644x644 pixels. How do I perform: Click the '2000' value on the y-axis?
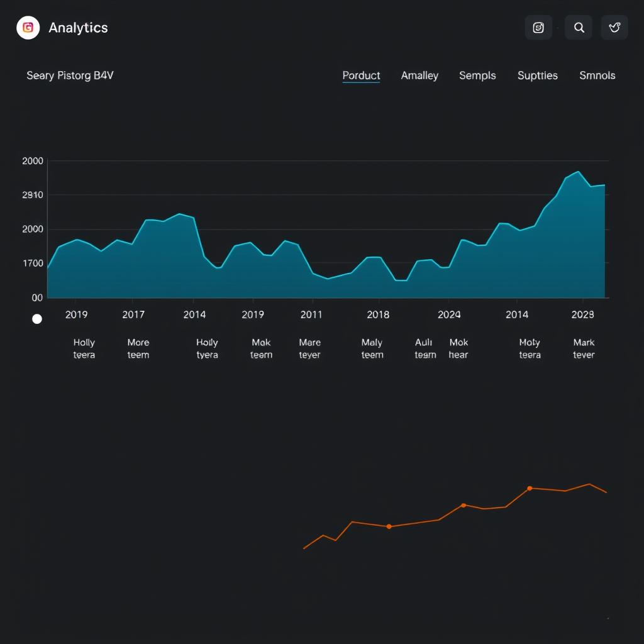pos(33,160)
